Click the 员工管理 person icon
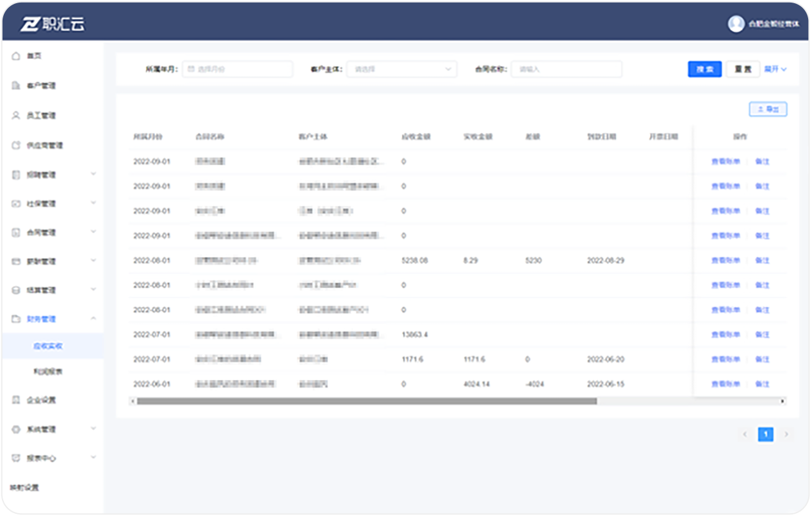Viewport: 812px width, 517px height. pyautogui.click(x=17, y=115)
